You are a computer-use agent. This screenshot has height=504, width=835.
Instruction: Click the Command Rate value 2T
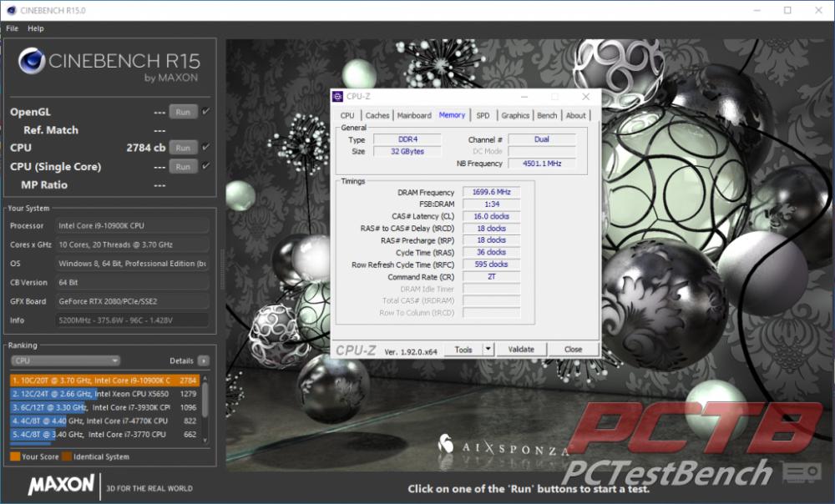(x=491, y=277)
